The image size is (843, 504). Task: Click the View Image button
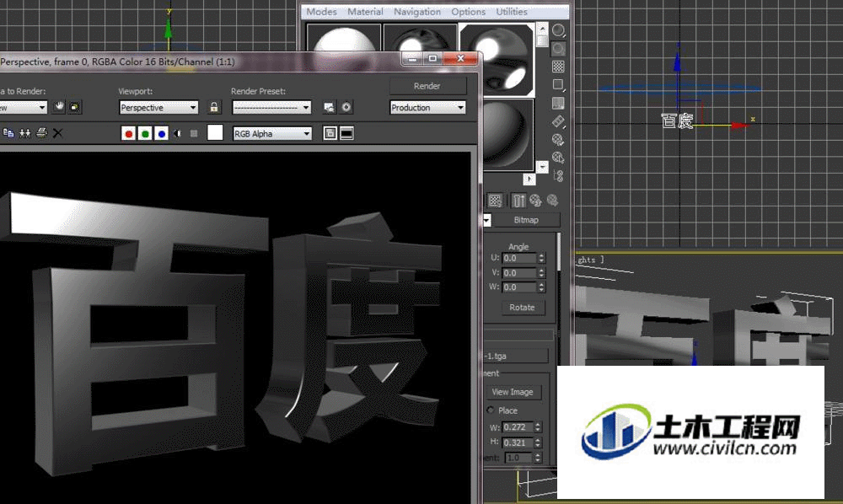click(x=513, y=392)
